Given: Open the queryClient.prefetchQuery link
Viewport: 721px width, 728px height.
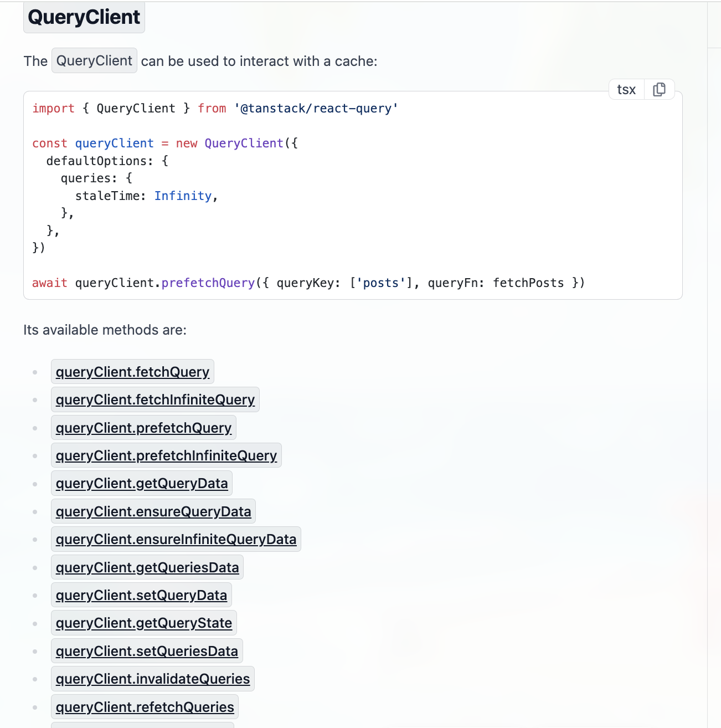Looking at the screenshot, I should click(143, 428).
